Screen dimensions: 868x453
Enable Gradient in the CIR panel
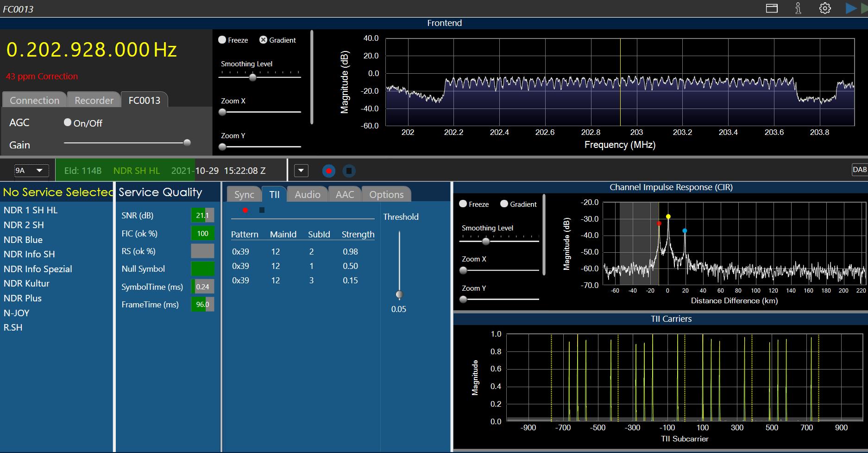(504, 204)
